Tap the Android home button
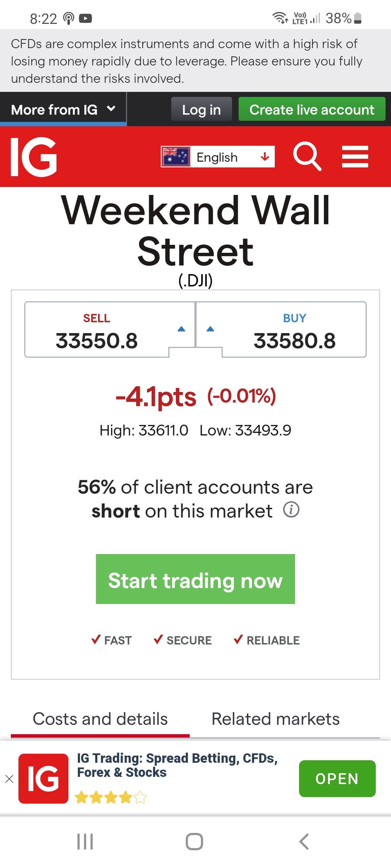391x868 pixels. pos(194,842)
